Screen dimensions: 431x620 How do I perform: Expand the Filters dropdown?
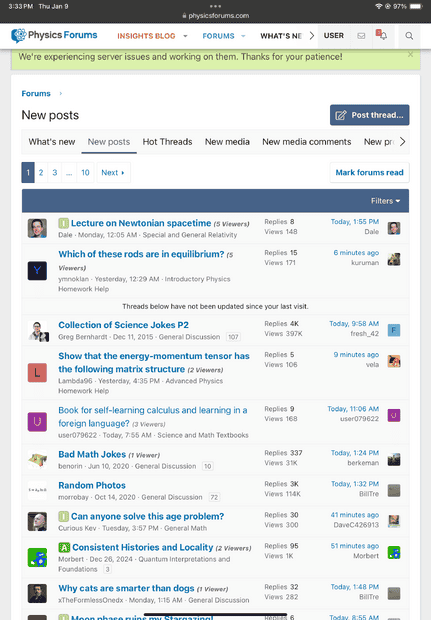(385, 201)
